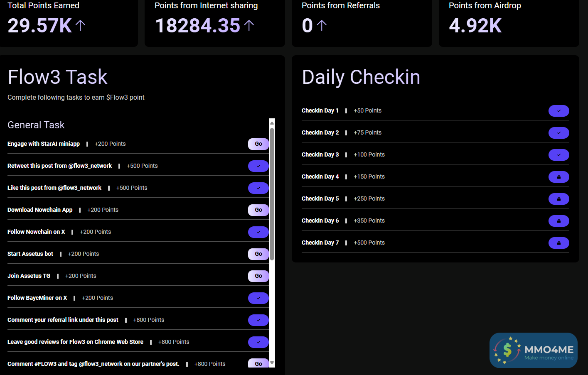
Task: Click the 'General Task' section heading
Action: pyautogui.click(x=36, y=125)
